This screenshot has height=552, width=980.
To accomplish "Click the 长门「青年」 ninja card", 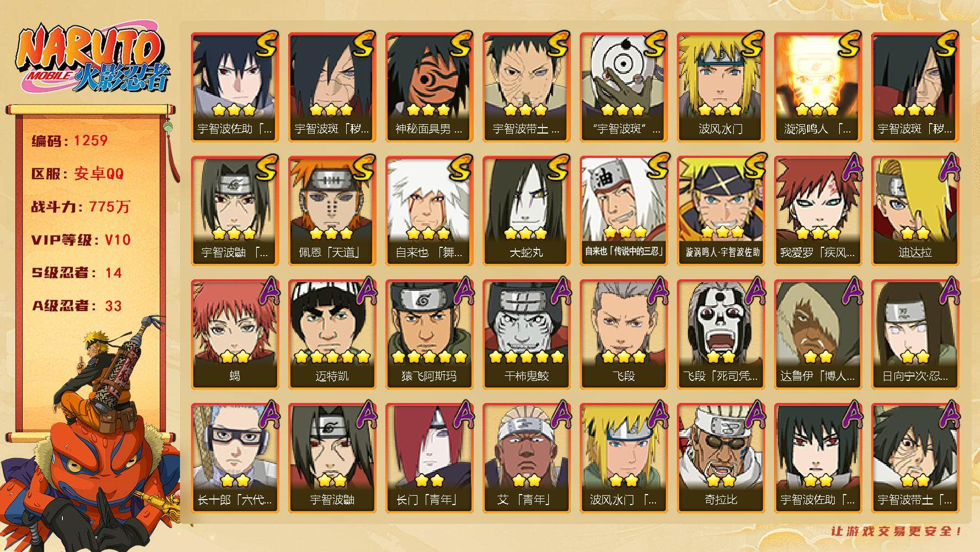I will (x=429, y=458).
